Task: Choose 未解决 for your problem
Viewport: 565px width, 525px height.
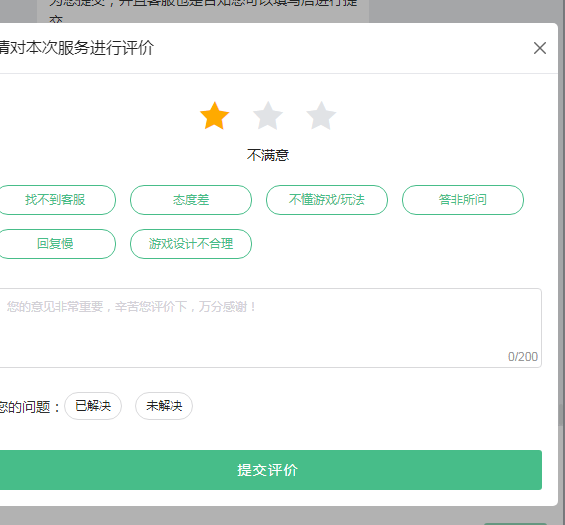Action: (x=164, y=406)
